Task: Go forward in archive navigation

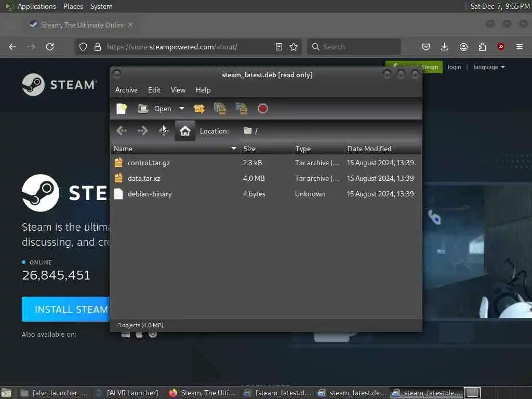Action: pyautogui.click(x=143, y=130)
